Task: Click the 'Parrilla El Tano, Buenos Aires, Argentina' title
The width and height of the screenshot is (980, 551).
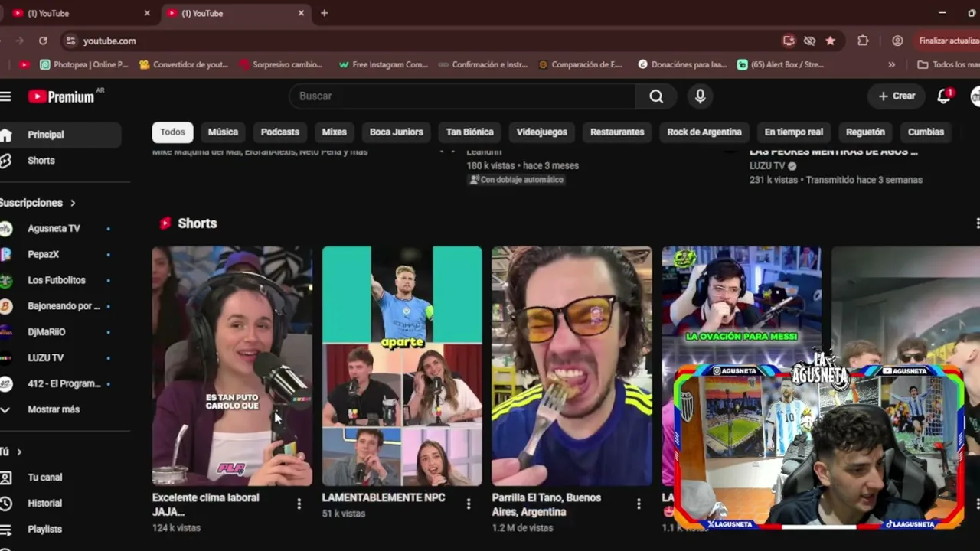Action: coord(547,504)
